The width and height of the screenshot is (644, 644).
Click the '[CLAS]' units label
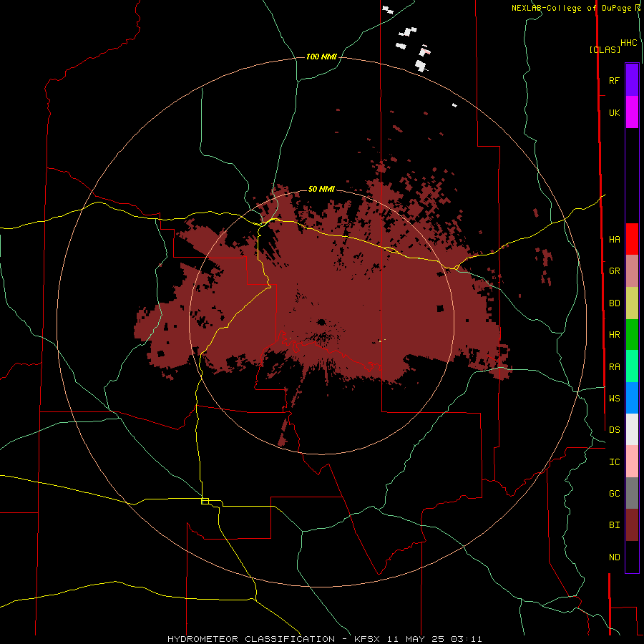[x=605, y=49]
